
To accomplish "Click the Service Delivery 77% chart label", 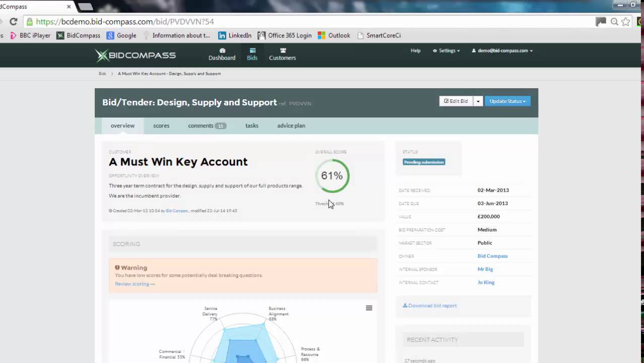I will point(210,314).
